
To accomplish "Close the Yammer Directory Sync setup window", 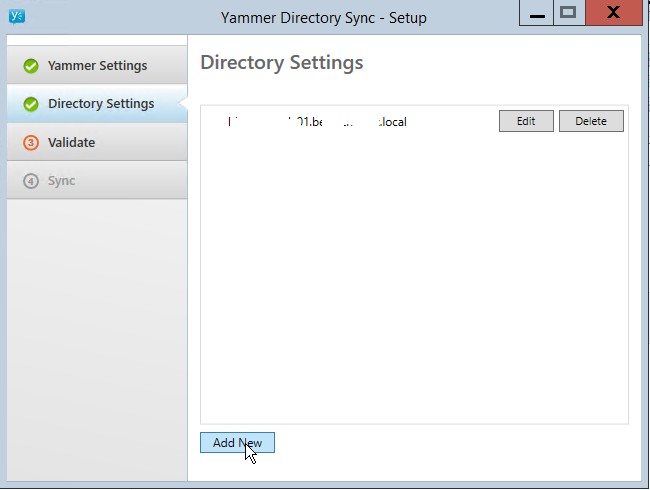I will click(x=614, y=13).
